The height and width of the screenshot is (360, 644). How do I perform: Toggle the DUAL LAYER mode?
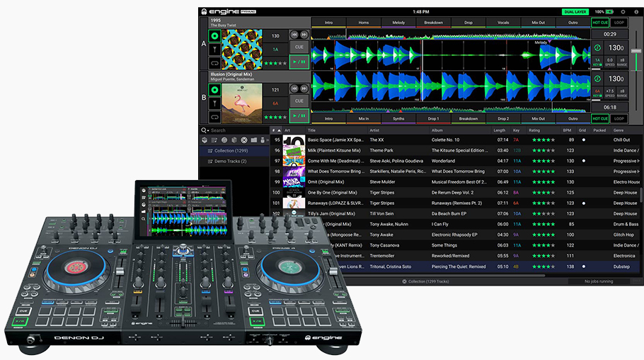pyautogui.click(x=575, y=12)
